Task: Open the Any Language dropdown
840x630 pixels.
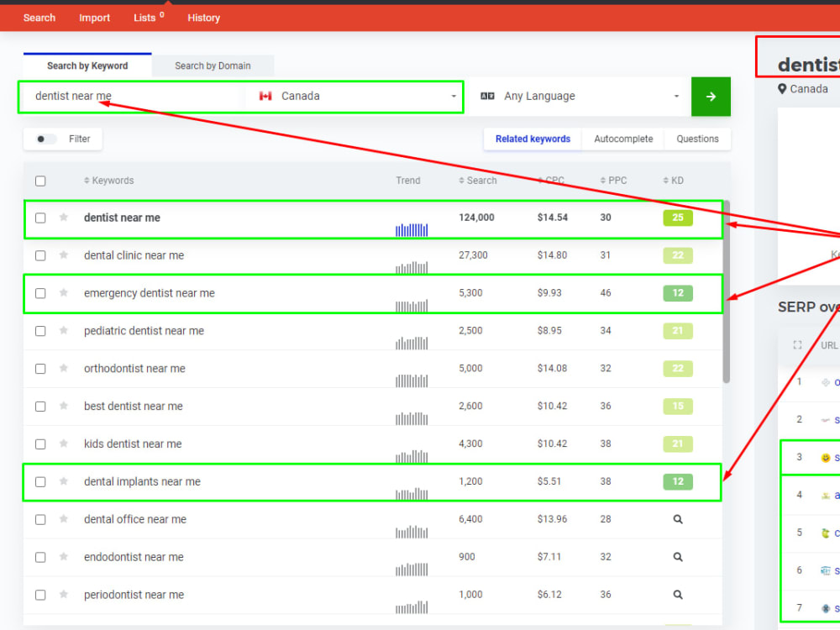Action: click(579, 97)
